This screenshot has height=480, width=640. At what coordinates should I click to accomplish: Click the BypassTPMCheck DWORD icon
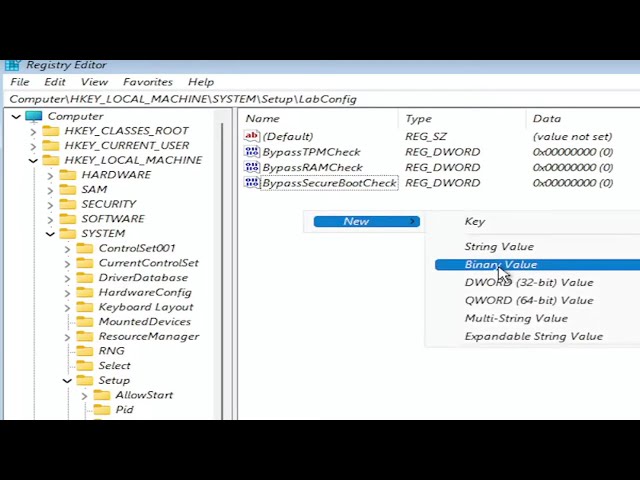(251, 151)
